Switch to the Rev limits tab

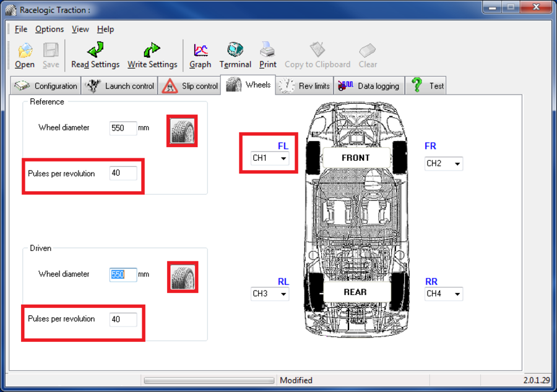(x=304, y=86)
